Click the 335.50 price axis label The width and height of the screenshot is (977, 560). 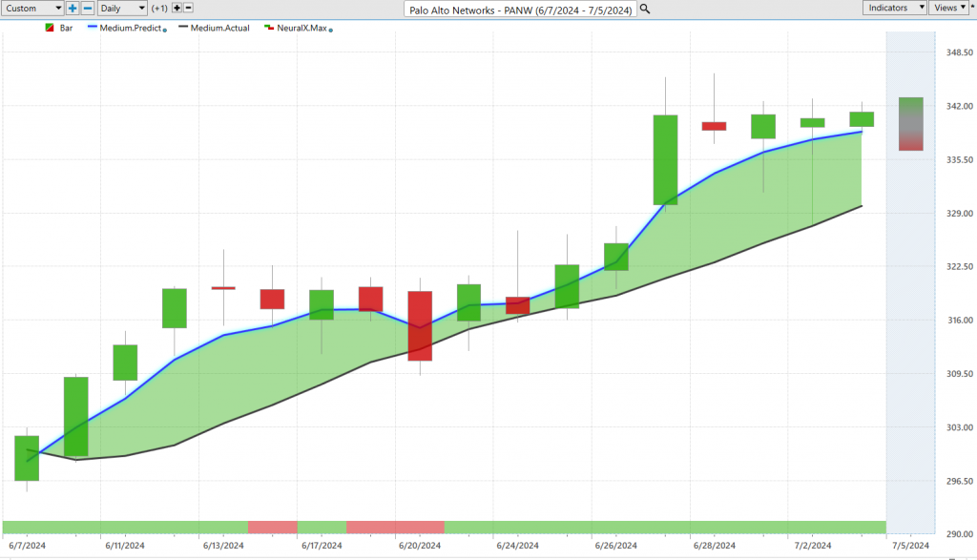pos(960,159)
